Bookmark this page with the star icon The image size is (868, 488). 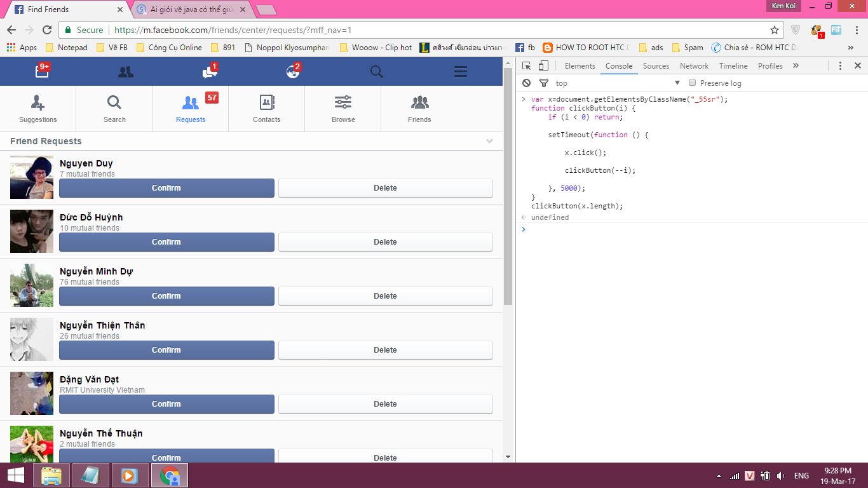click(x=774, y=30)
